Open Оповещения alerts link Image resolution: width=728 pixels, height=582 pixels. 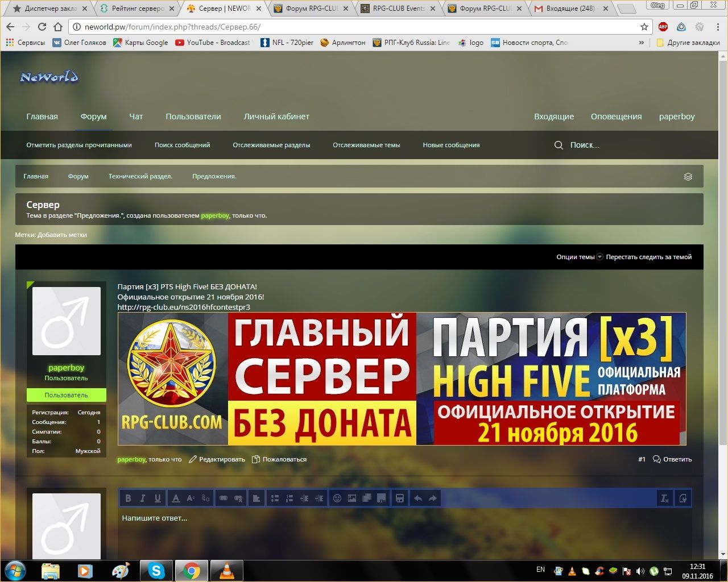pos(616,117)
